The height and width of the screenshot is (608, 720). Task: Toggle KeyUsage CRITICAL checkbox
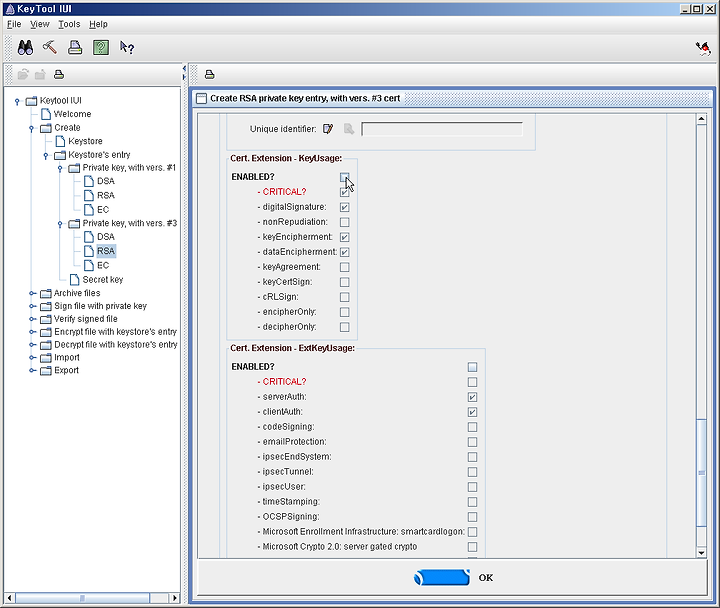(x=344, y=192)
